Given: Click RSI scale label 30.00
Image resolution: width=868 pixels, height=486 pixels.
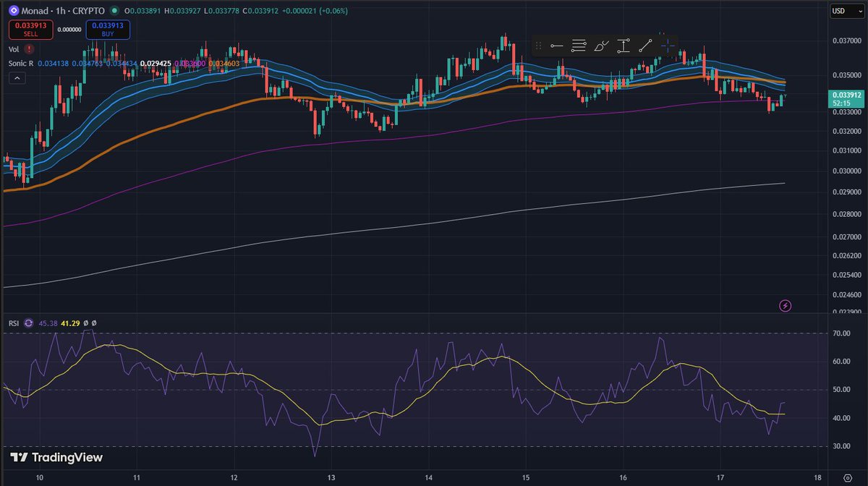Looking at the screenshot, I should click(x=841, y=446).
